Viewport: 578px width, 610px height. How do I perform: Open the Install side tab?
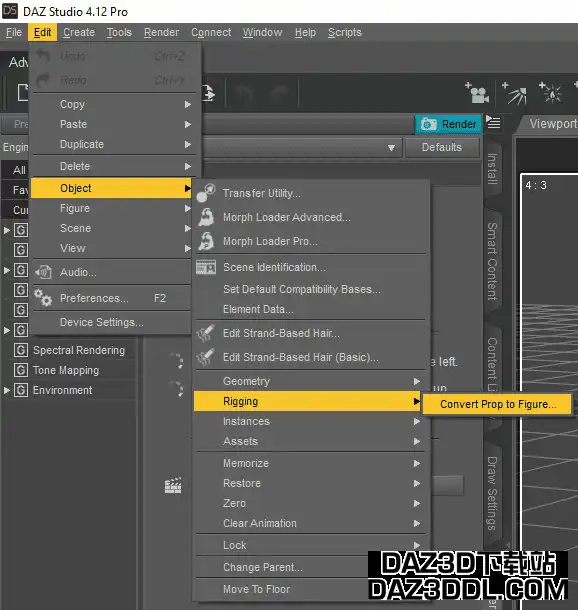[492, 169]
